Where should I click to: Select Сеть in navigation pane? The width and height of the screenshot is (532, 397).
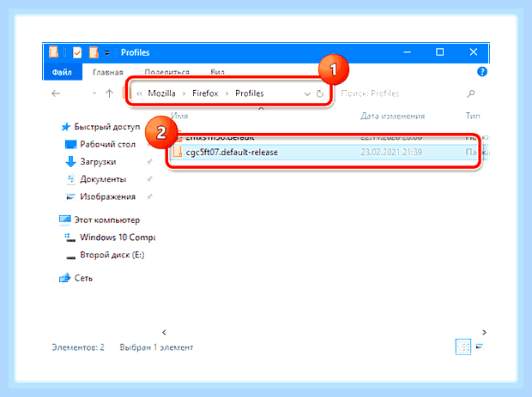click(83, 279)
